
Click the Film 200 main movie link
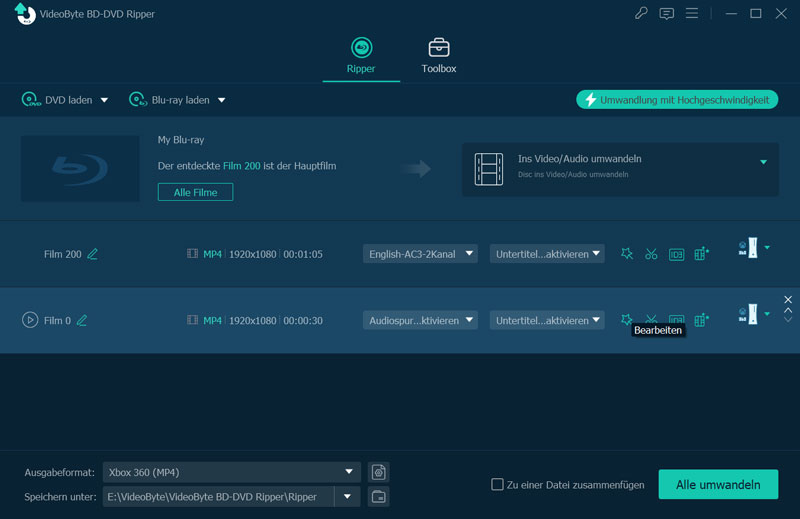click(x=241, y=166)
